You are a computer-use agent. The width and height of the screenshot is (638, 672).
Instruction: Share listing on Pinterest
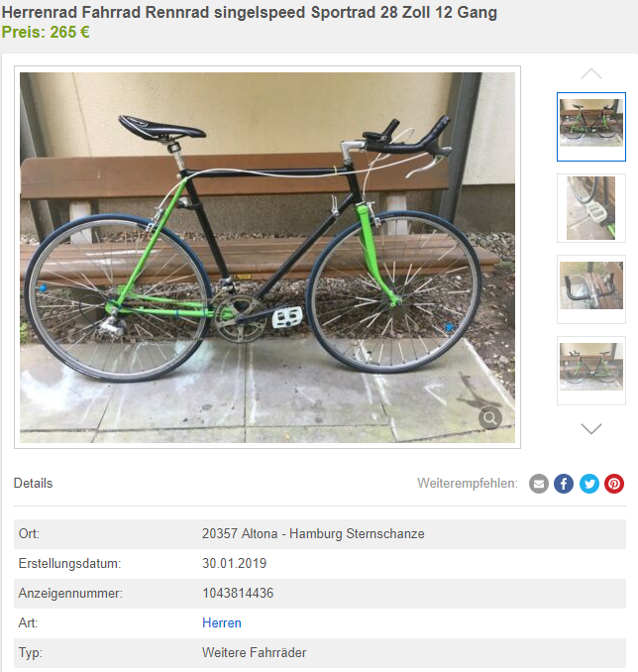[614, 484]
